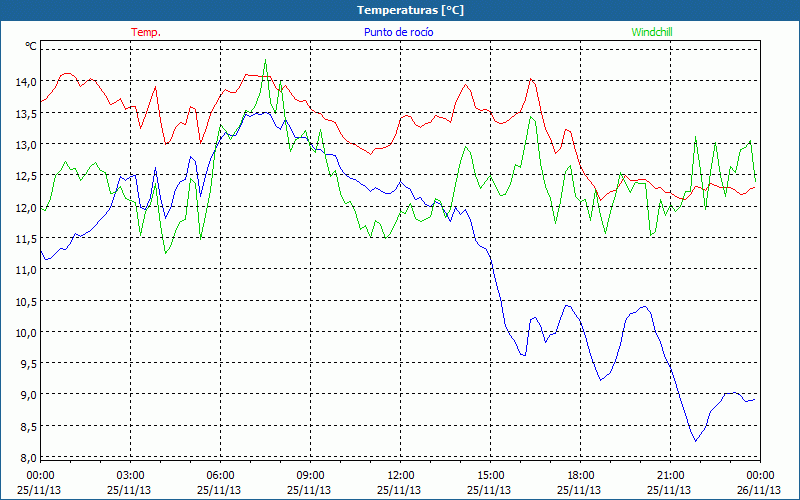800x500 pixels.
Task: Select the green "Windchill" legend label
Action: pos(652,32)
